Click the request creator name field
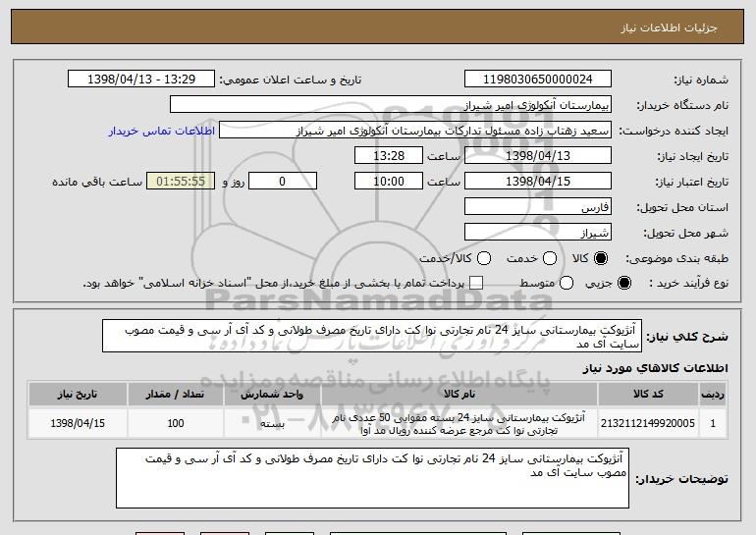756x535 pixels. pyautogui.click(x=415, y=131)
